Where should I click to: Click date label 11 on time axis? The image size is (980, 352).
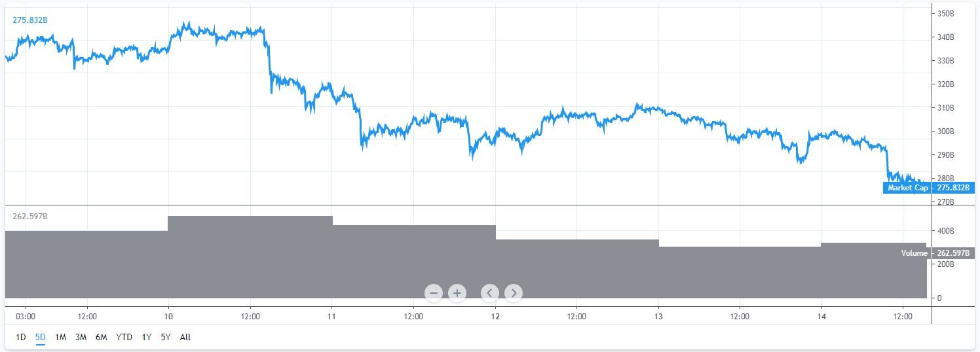(x=332, y=316)
